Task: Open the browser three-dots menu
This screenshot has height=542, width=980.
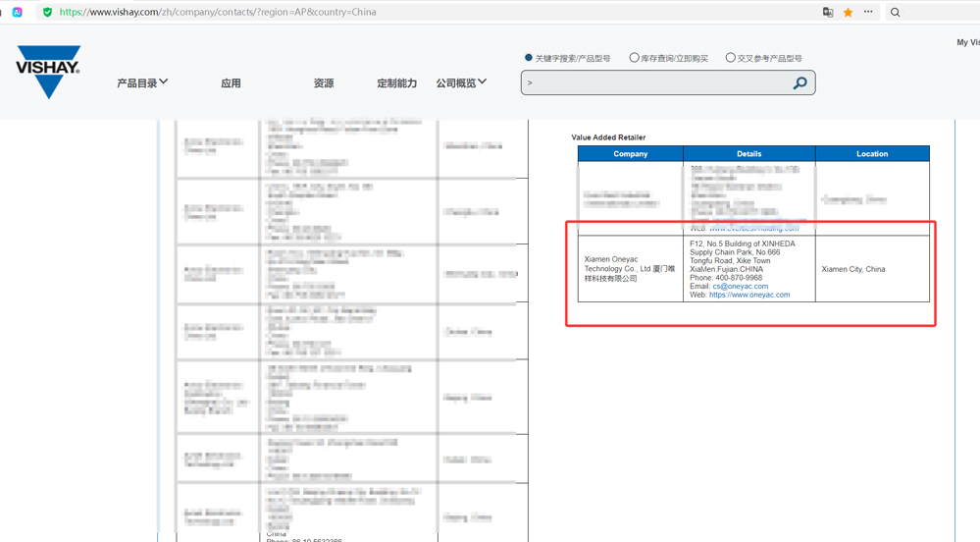Action: pos(868,12)
